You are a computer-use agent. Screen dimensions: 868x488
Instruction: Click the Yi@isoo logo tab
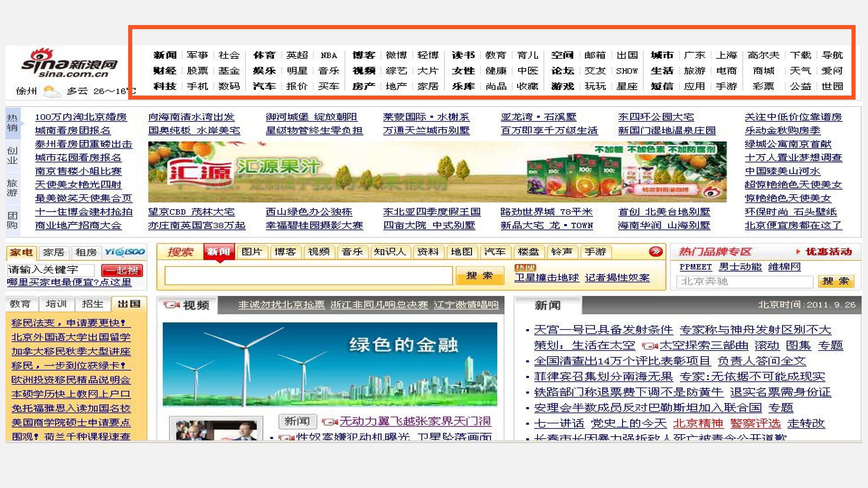[x=125, y=252]
